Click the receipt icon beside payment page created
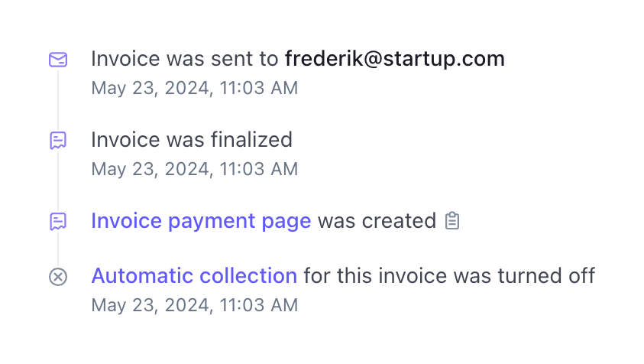This screenshot has width=644, height=364. (58, 221)
